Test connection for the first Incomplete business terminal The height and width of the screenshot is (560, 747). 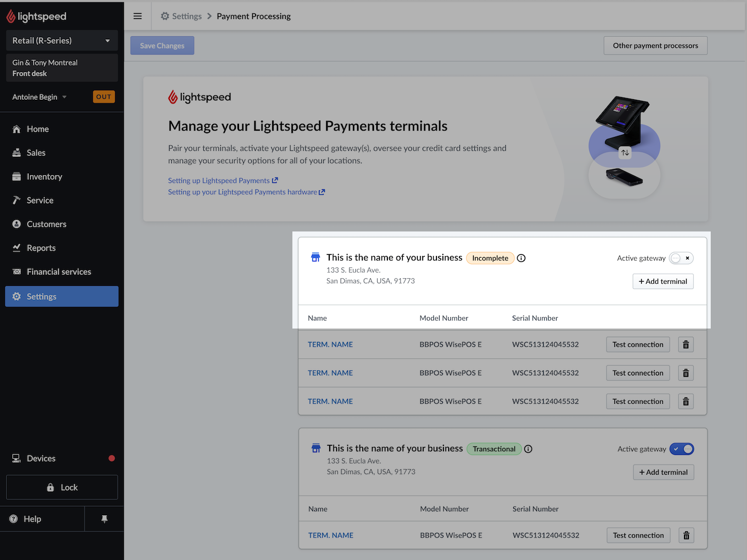(638, 345)
